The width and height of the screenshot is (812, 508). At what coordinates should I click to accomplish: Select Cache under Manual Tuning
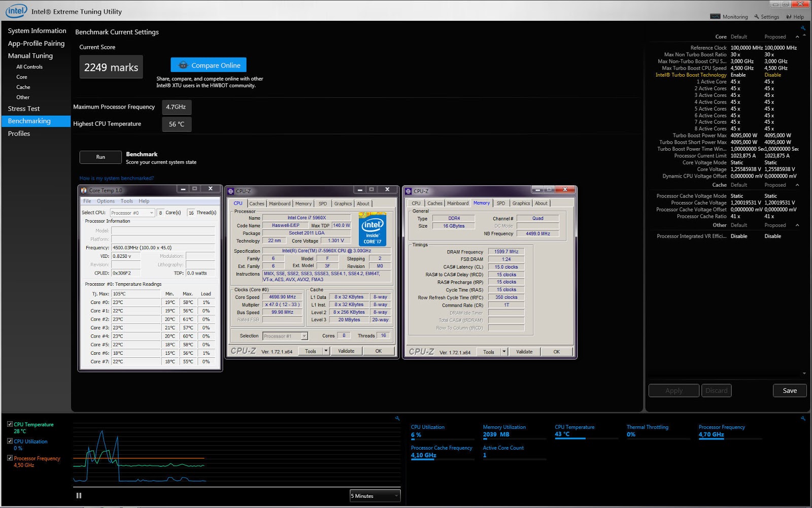[x=23, y=87]
